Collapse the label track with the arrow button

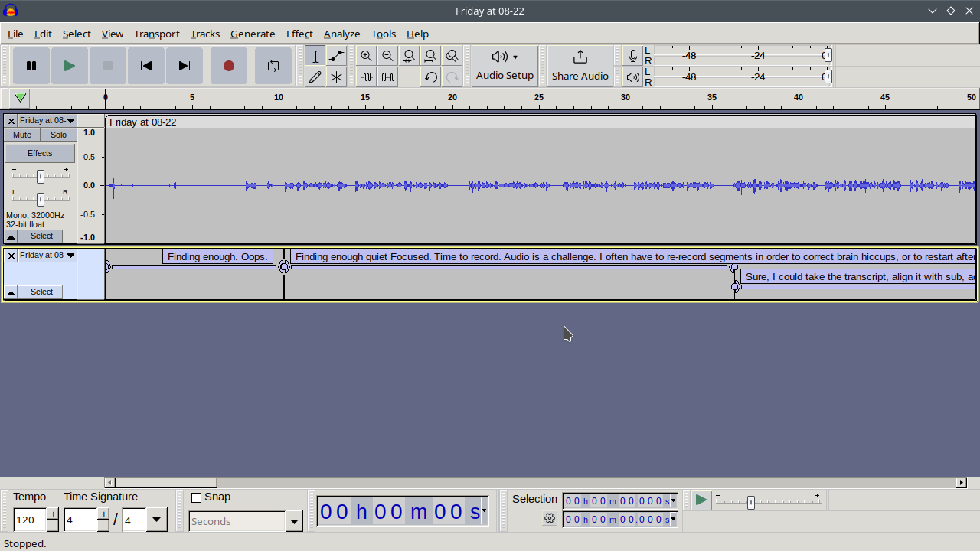point(11,292)
